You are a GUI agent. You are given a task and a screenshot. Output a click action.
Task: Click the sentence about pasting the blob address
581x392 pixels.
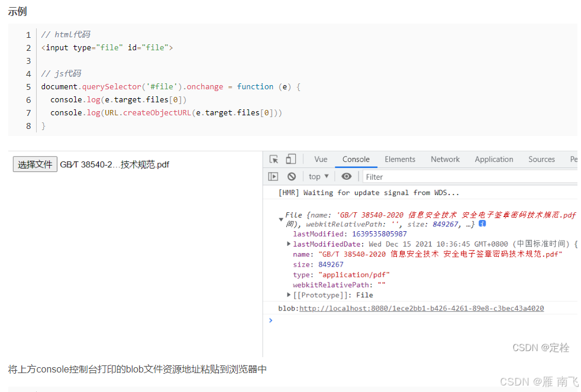click(137, 370)
